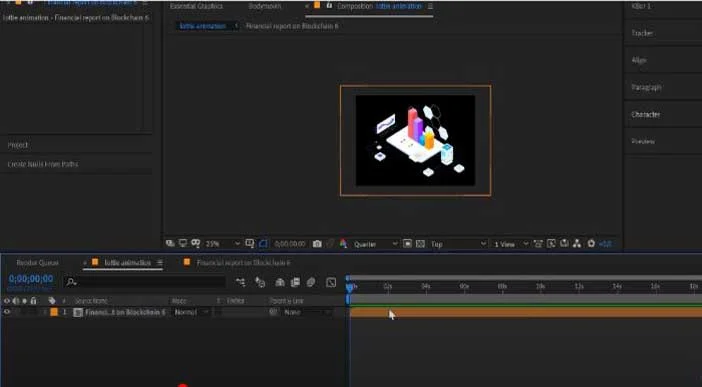Select Financial report on Blockchain 6 breadcrumb

click(x=292, y=26)
